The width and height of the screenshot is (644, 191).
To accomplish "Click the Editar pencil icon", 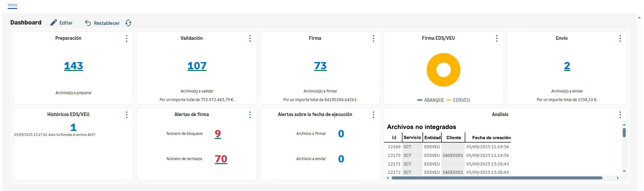I will [x=53, y=23].
